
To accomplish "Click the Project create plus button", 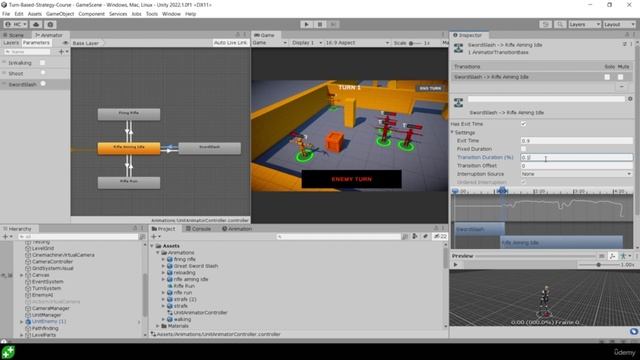I will coord(153,237).
